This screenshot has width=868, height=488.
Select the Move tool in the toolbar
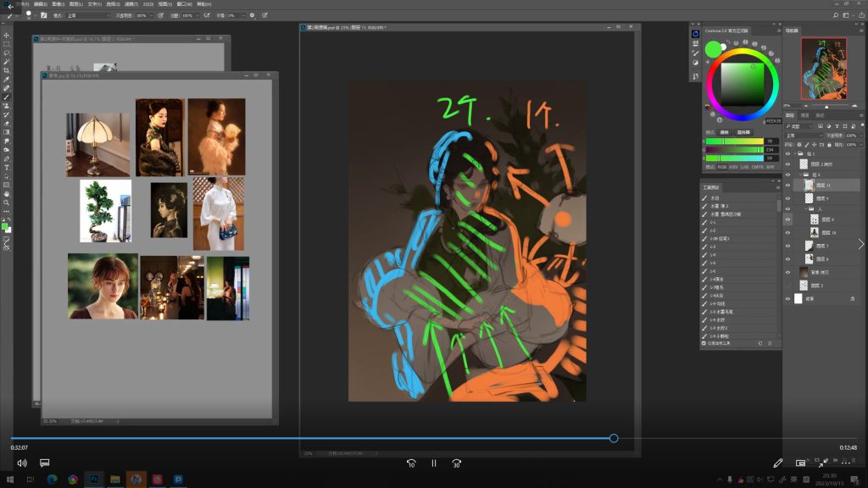pyautogui.click(x=7, y=35)
